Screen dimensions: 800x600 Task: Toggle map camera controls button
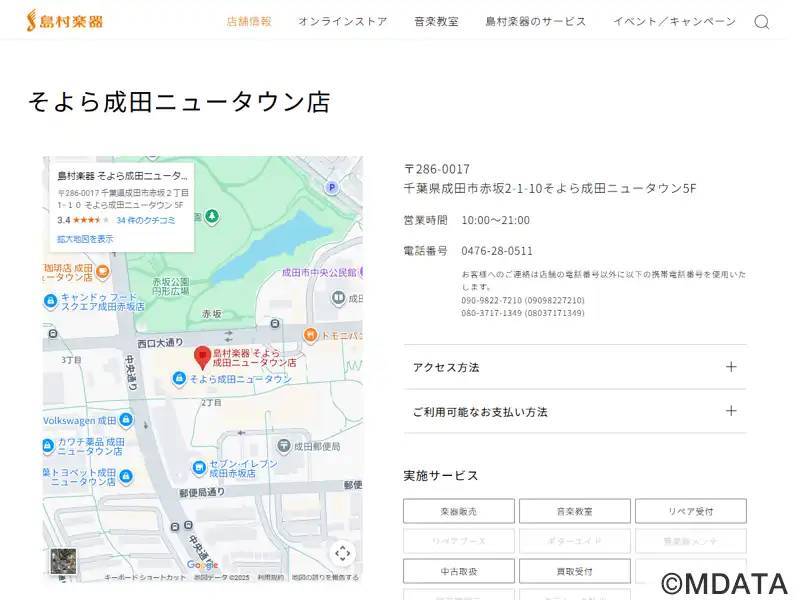tap(342, 553)
